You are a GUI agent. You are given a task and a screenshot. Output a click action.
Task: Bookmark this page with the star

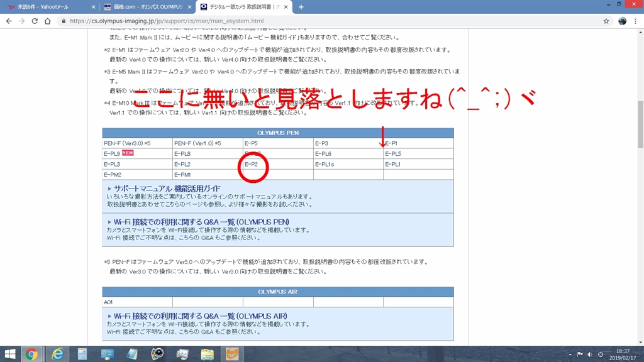click(x=606, y=21)
